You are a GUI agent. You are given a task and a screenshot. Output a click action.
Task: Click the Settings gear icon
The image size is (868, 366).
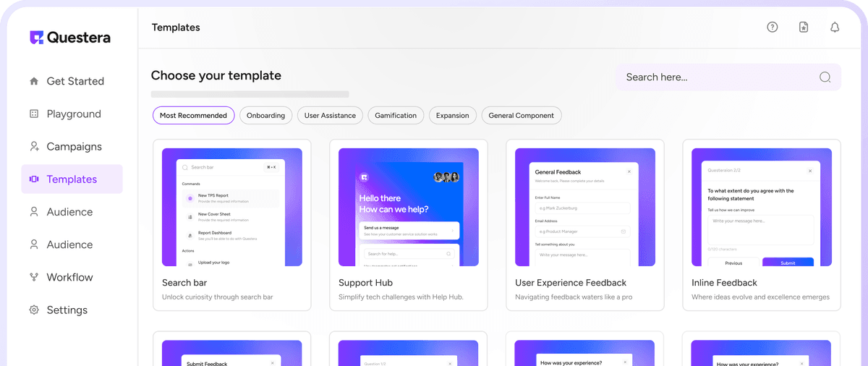34,310
